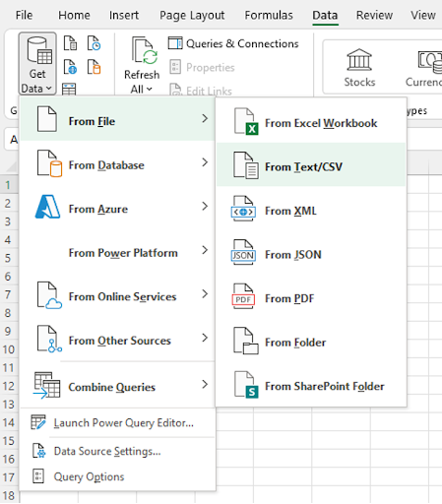Screen dimensions: 442x504
Task: Click the From XML file icon
Action: click(x=243, y=209)
